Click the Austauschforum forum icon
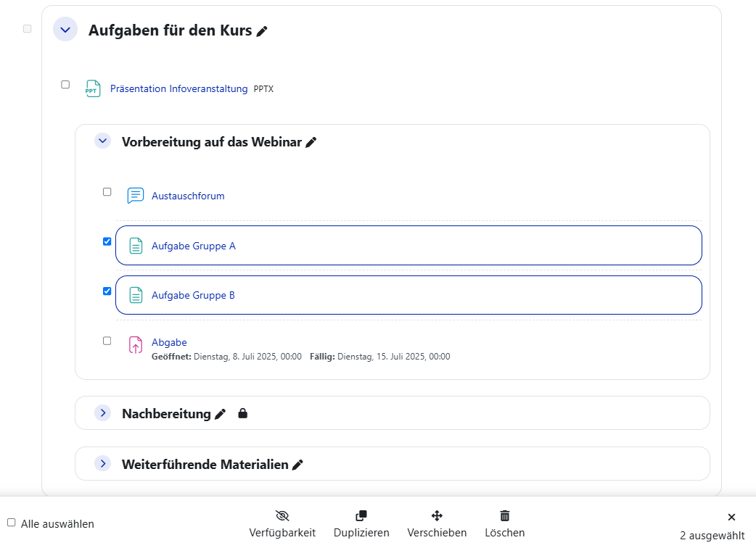This screenshot has width=756, height=548. point(135,196)
